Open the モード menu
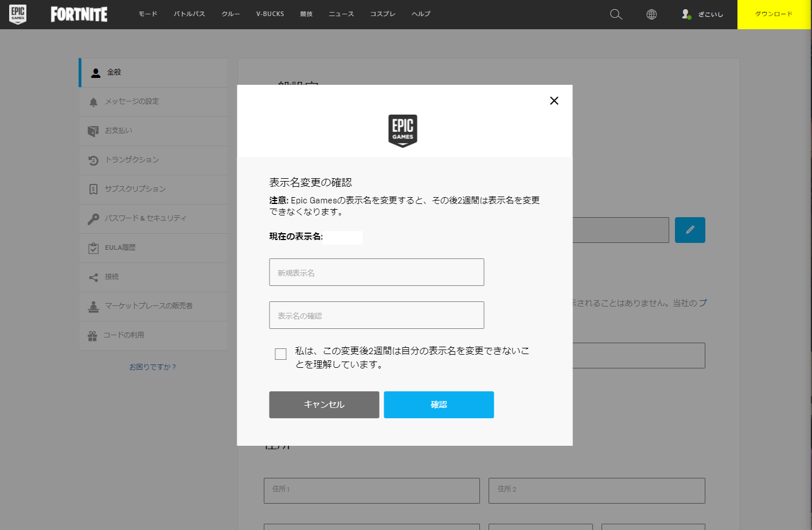Viewport: 812px width, 530px height. point(148,14)
